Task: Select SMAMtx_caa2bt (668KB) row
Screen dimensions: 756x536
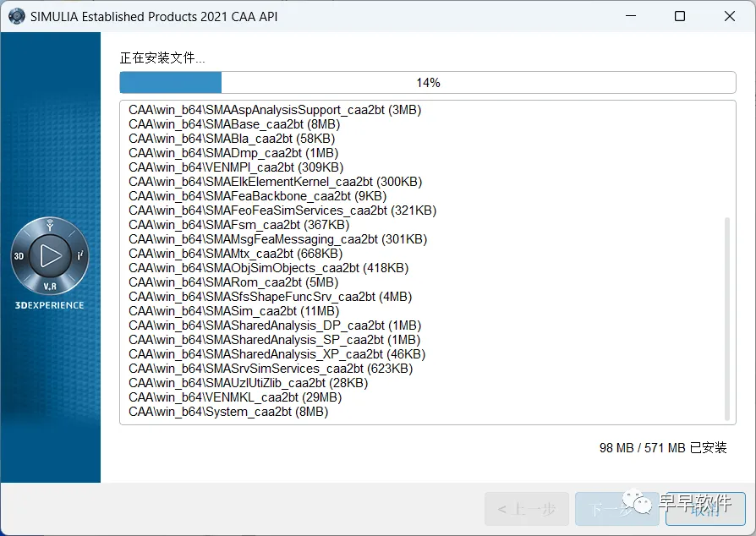Action: pyautogui.click(x=236, y=254)
